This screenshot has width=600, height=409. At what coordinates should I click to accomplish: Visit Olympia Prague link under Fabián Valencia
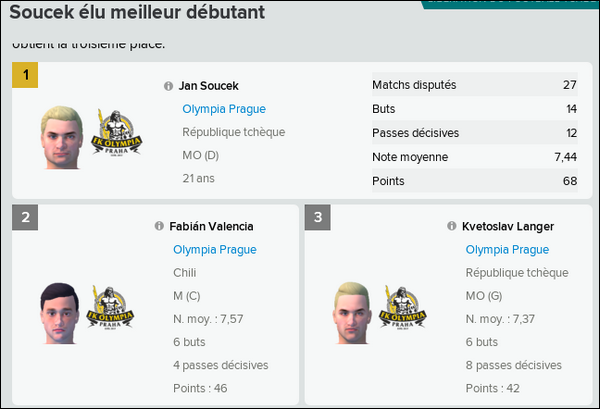(x=215, y=250)
